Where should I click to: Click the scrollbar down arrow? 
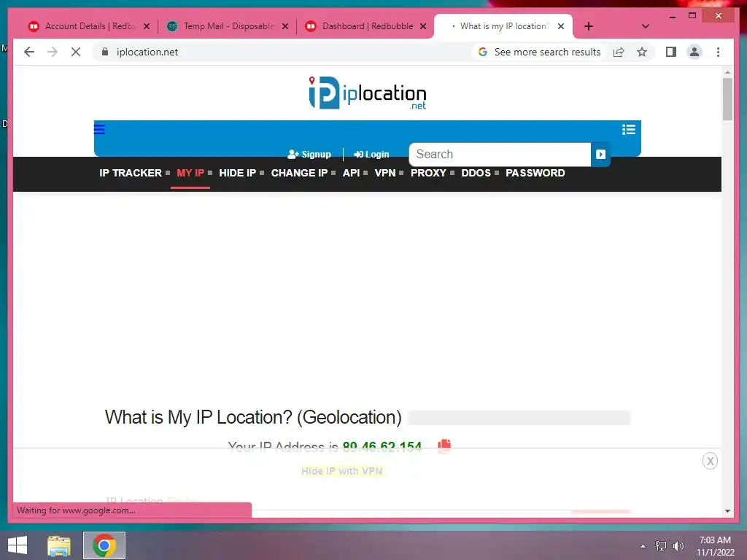(x=727, y=511)
